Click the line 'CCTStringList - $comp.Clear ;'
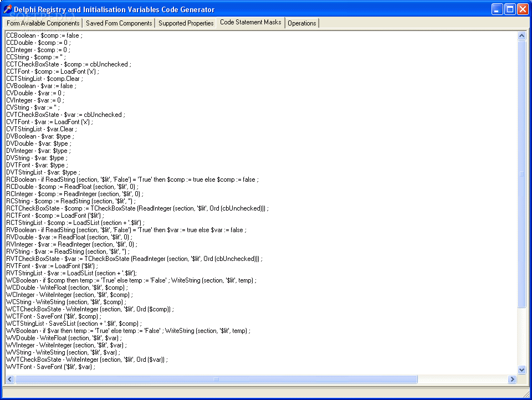532x400 pixels. (44, 79)
